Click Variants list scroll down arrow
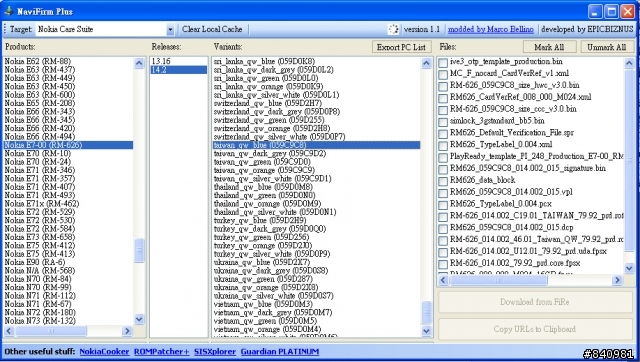The height and width of the screenshot is (362, 640). 427,331
